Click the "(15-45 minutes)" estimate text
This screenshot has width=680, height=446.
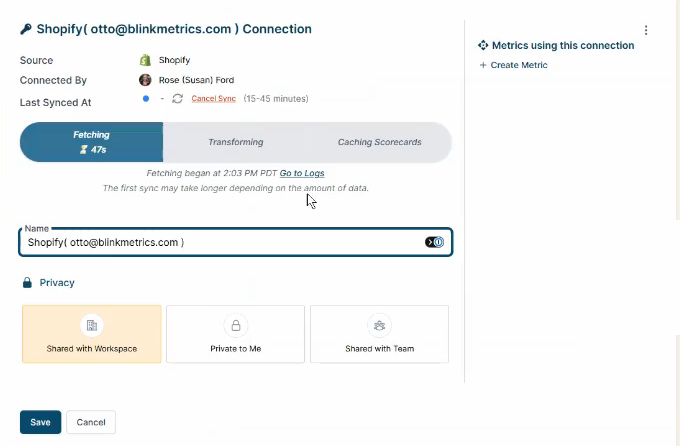(x=276, y=98)
